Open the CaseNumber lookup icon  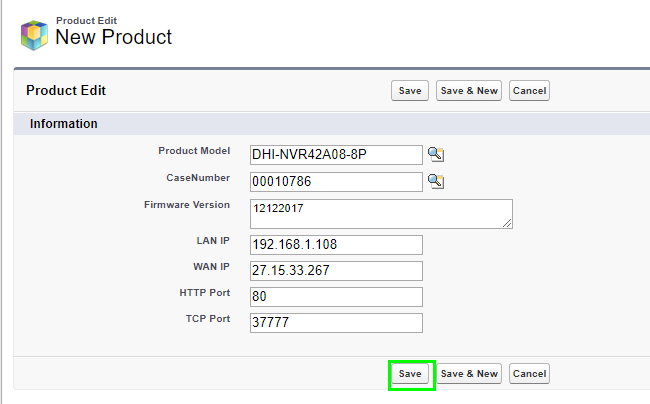(435, 181)
